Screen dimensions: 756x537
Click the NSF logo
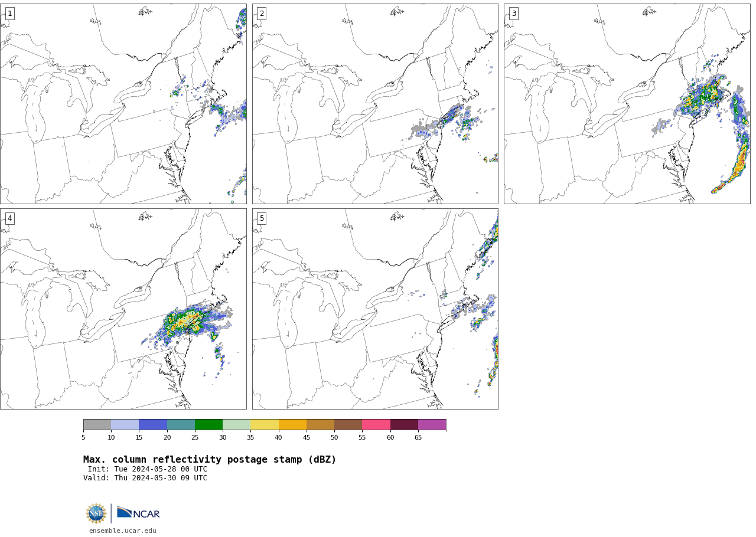96,513
